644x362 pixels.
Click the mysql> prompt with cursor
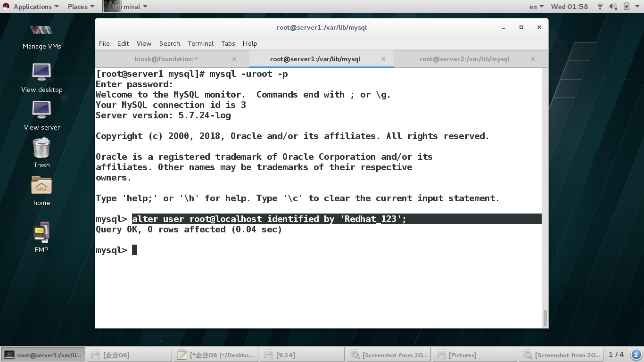pos(116,250)
